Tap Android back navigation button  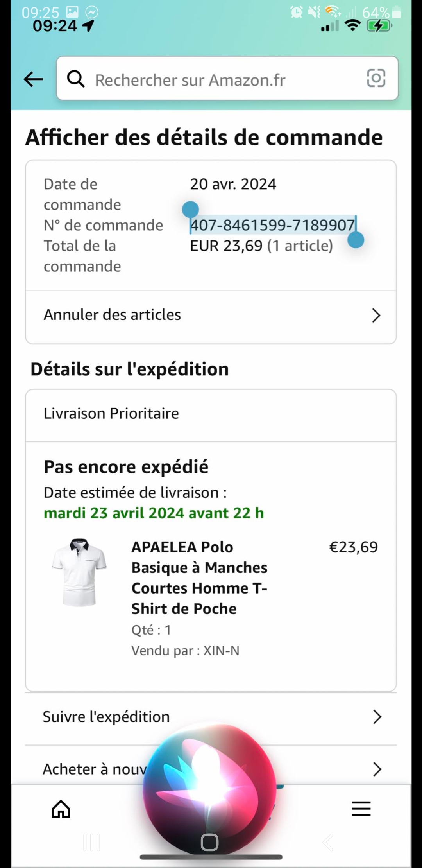328,842
